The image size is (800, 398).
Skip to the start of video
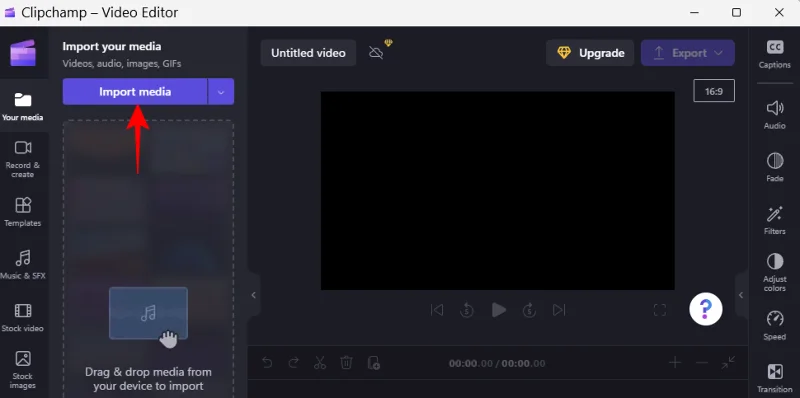click(x=437, y=310)
